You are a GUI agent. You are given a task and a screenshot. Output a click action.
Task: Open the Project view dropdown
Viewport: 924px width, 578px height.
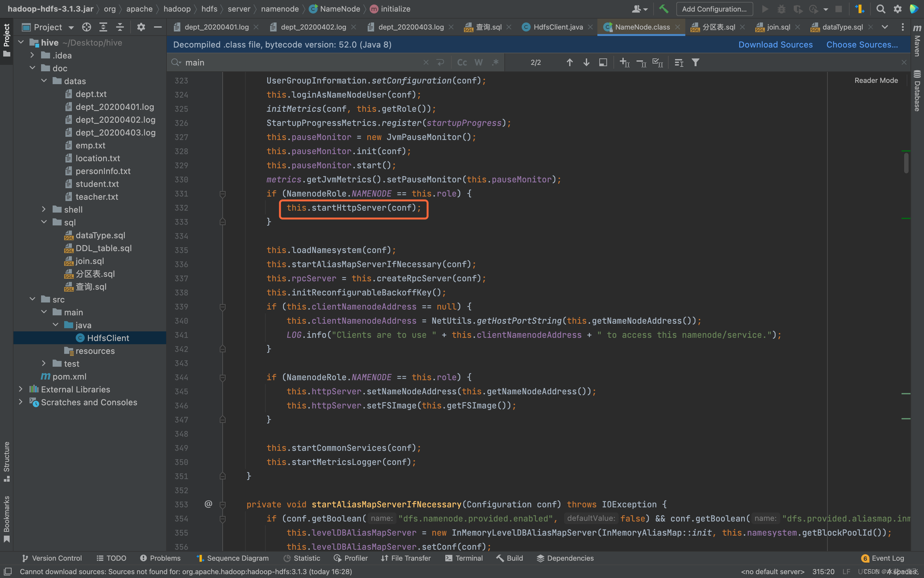point(48,27)
